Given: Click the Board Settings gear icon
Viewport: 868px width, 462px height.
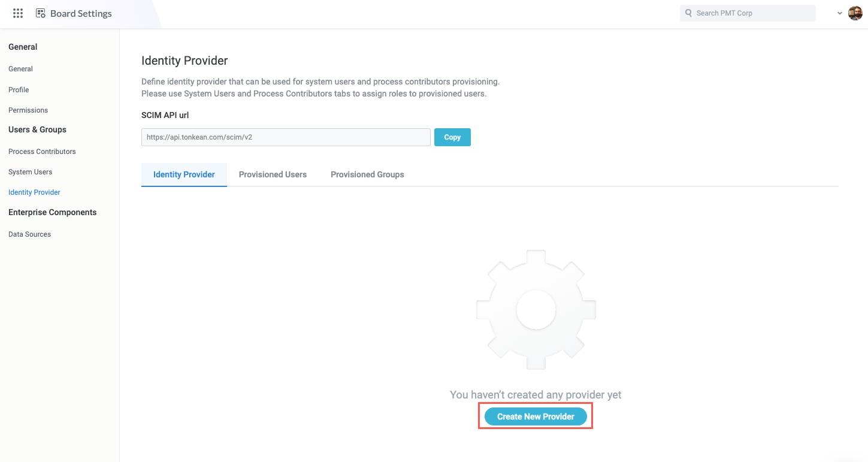Looking at the screenshot, I should click(x=40, y=12).
